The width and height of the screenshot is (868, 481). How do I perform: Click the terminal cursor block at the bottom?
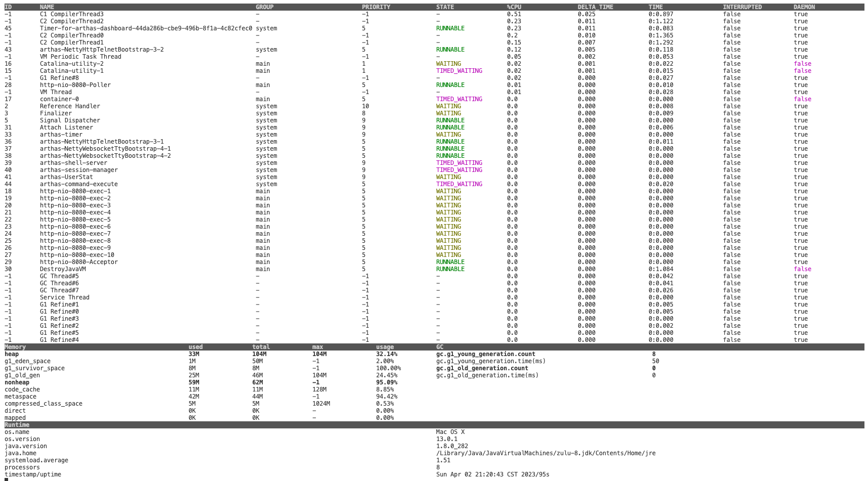point(7,479)
